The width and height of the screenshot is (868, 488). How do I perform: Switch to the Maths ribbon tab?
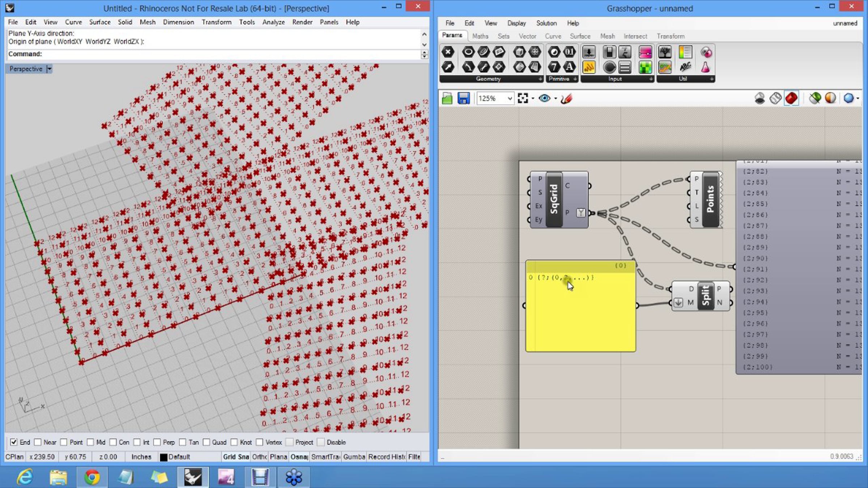coord(480,36)
